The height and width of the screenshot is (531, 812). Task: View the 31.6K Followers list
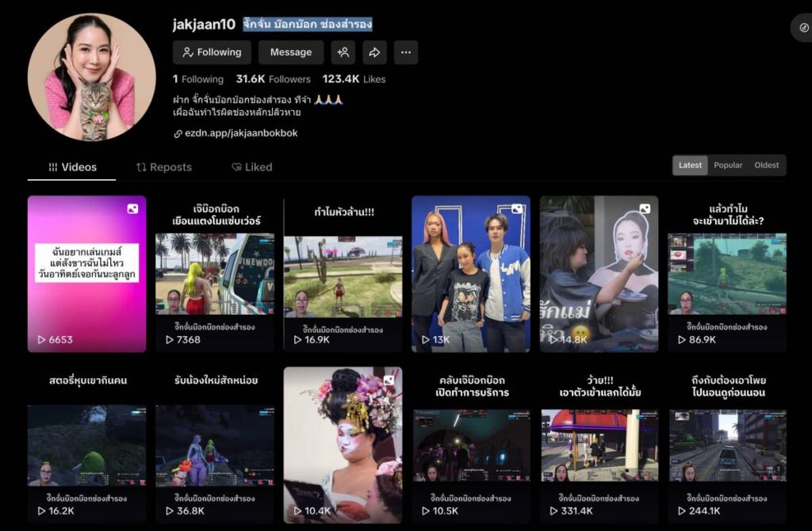[x=273, y=79]
